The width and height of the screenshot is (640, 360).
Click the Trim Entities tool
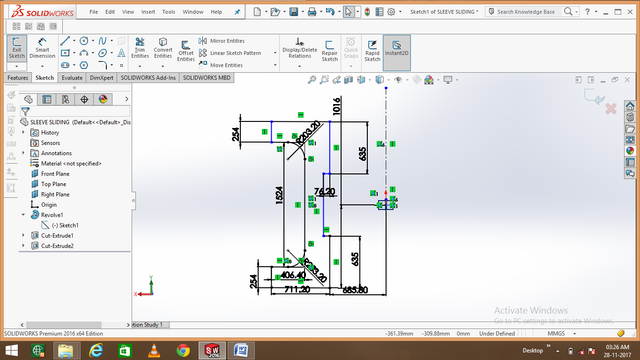pyautogui.click(x=140, y=48)
